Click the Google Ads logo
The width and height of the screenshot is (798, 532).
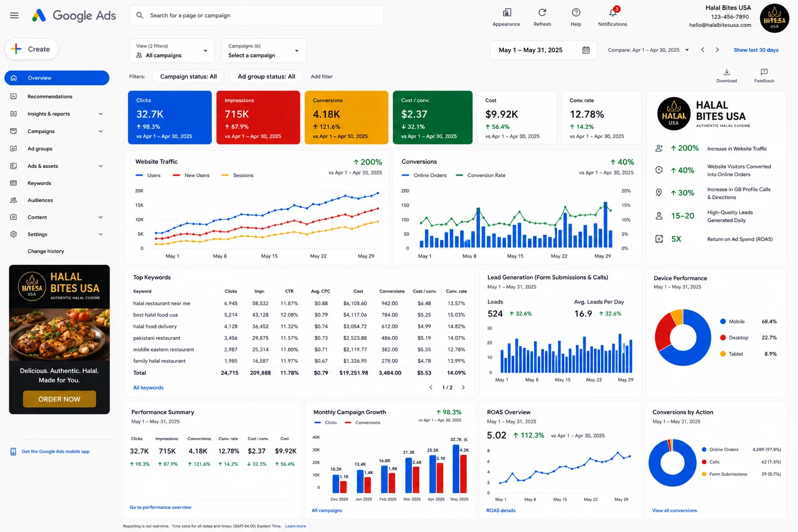pos(74,16)
